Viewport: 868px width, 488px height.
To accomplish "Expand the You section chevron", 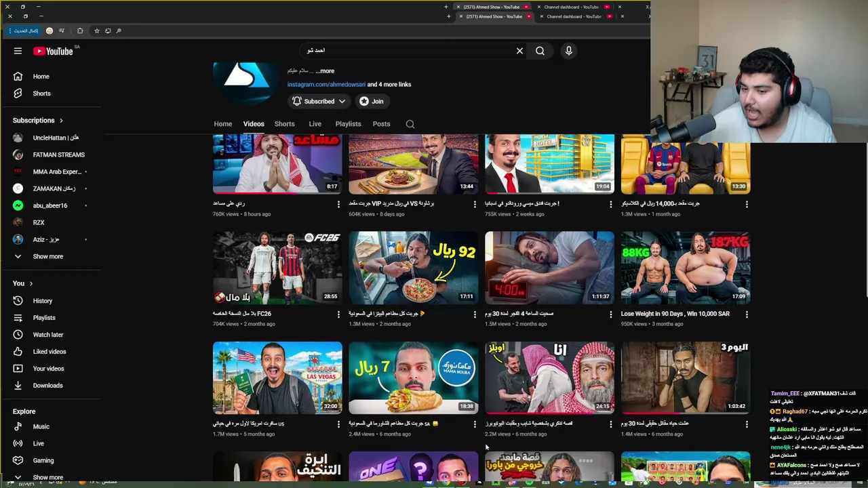I will (31, 283).
